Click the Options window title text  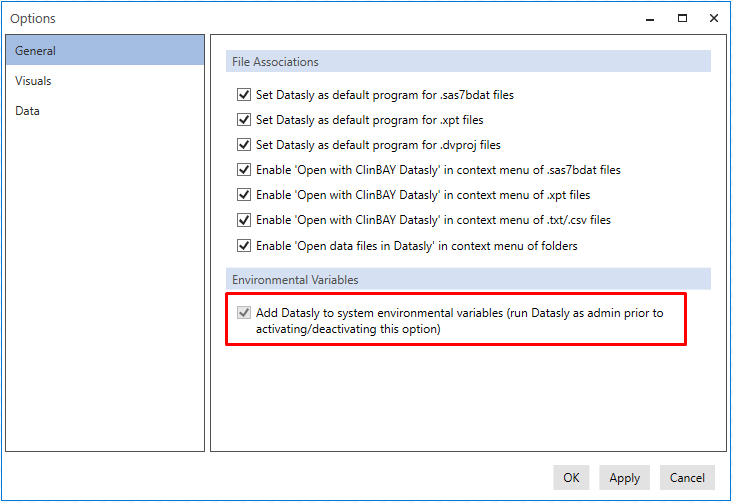pyautogui.click(x=33, y=19)
